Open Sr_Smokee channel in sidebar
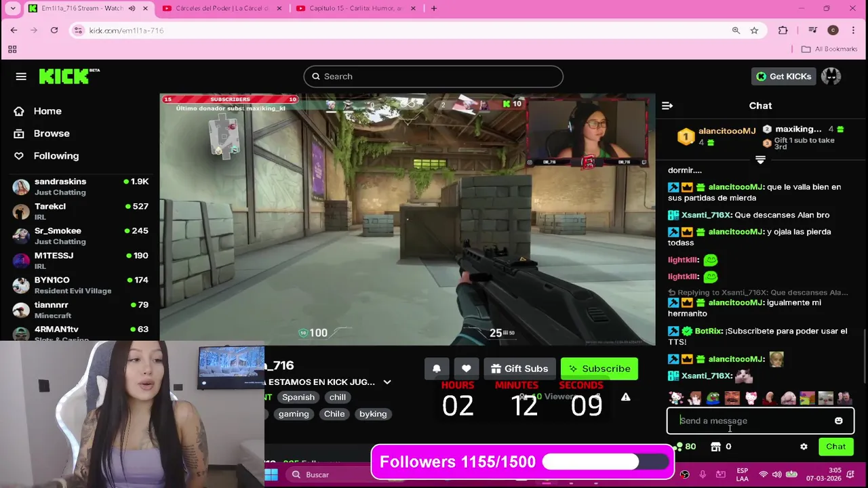 click(x=81, y=236)
